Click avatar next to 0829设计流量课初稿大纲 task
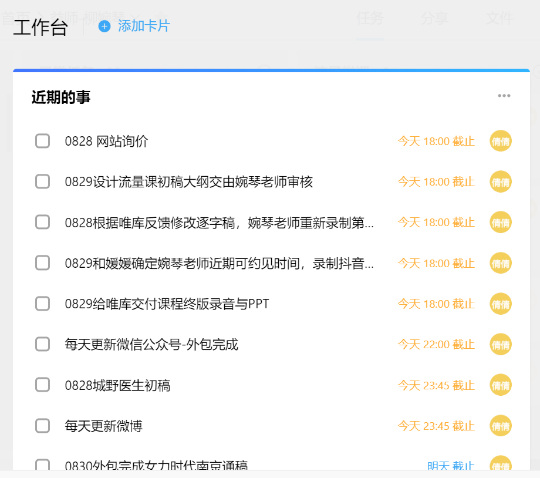 [x=500, y=181]
